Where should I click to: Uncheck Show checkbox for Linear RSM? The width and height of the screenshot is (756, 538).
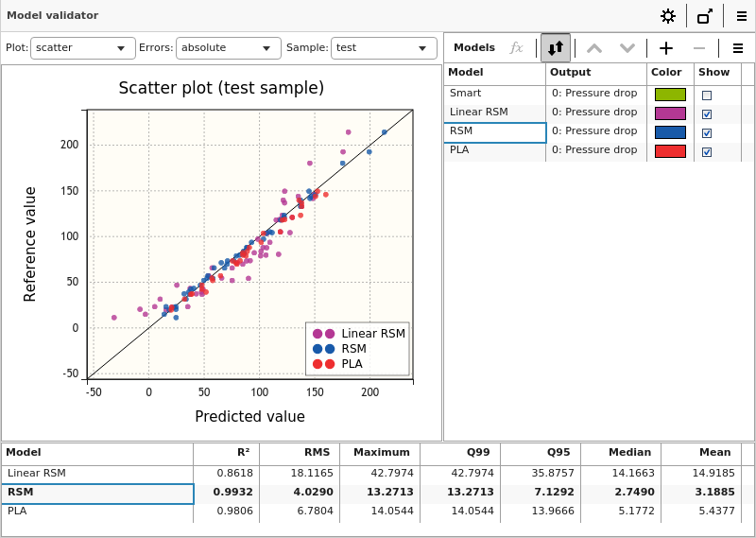(707, 114)
